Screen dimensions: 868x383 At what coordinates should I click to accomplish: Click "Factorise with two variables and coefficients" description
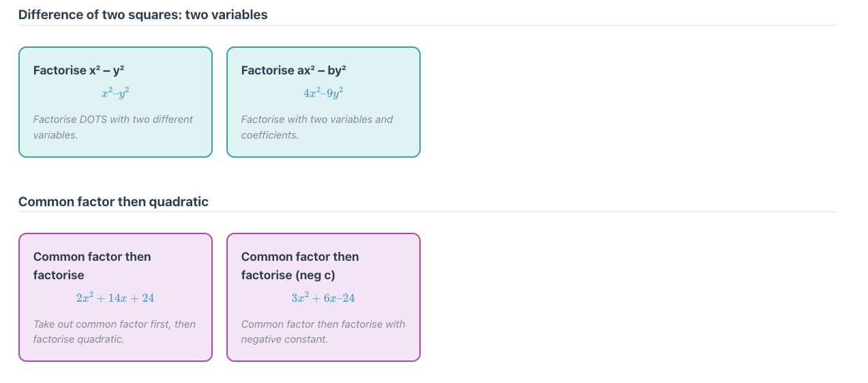(x=317, y=127)
